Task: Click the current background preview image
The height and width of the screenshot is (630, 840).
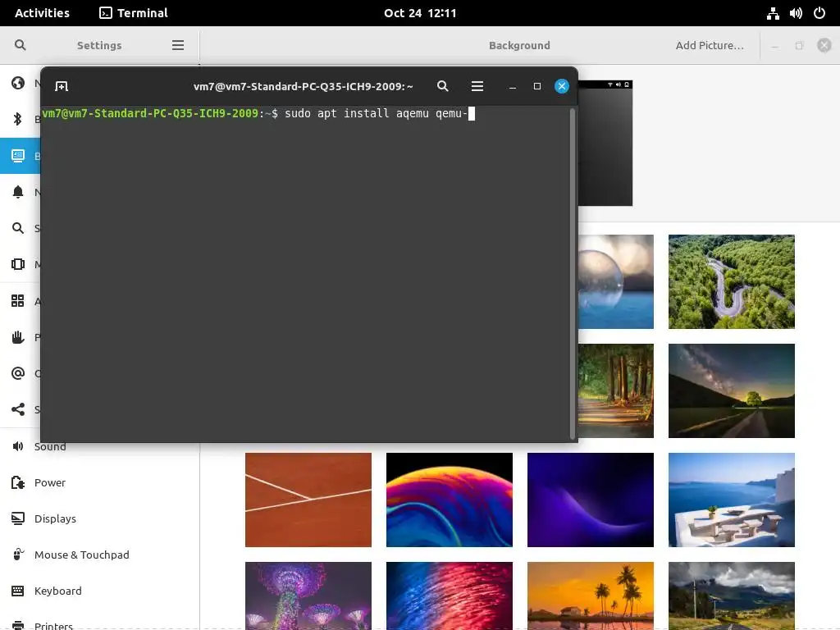Action: pos(605,143)
